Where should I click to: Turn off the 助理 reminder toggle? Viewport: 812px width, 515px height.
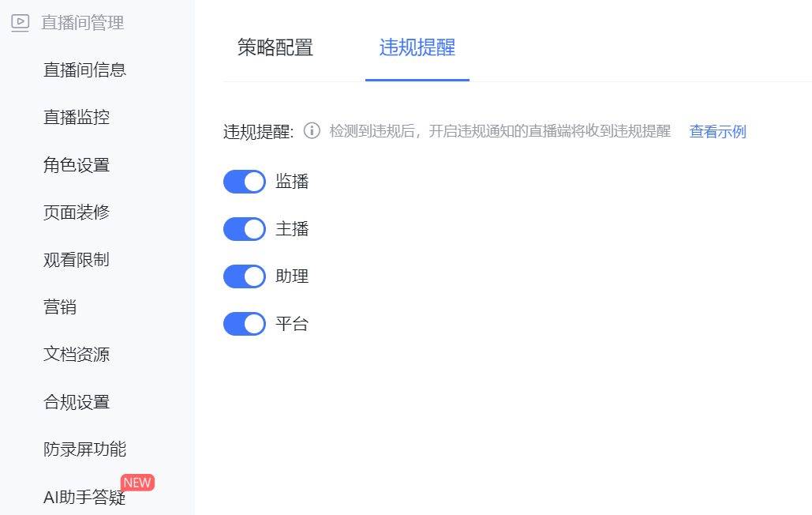pos(245,276)
